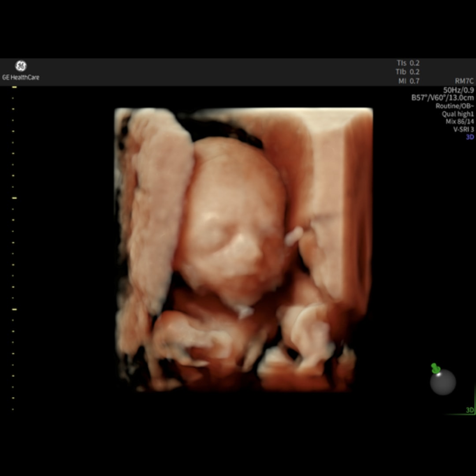The width and height of the screenshot is (476, 476).
Task: Click the Qual high1 setting
Action: (458, 114)
